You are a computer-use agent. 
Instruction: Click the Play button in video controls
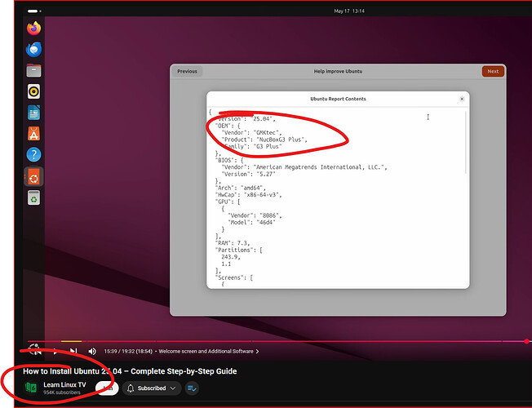point(55,352)
